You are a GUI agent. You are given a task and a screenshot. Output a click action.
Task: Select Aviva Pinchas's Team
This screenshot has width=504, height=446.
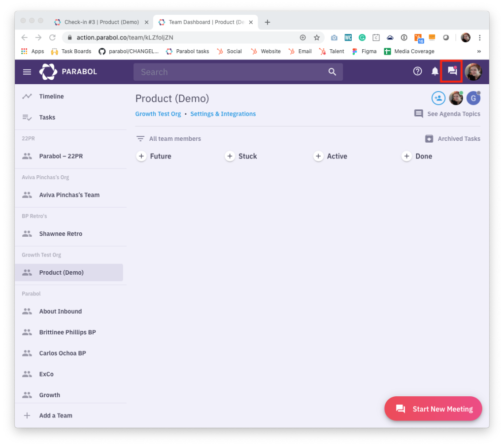69,195
